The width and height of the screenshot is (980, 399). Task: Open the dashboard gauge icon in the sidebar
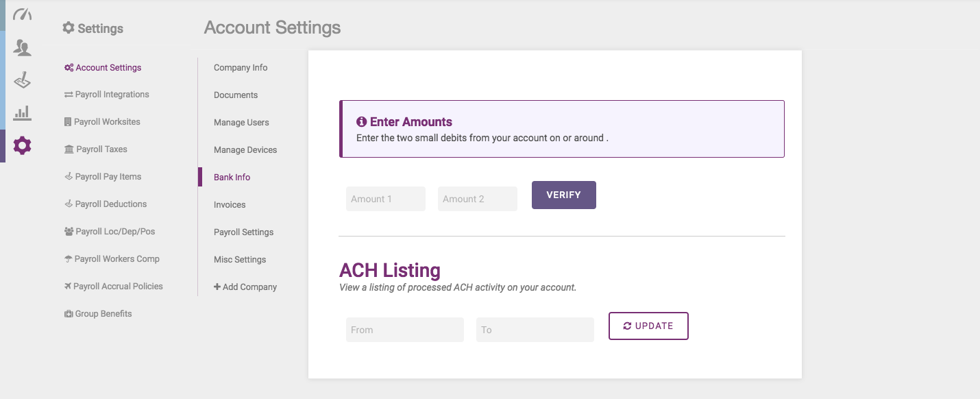click(23, 14)
